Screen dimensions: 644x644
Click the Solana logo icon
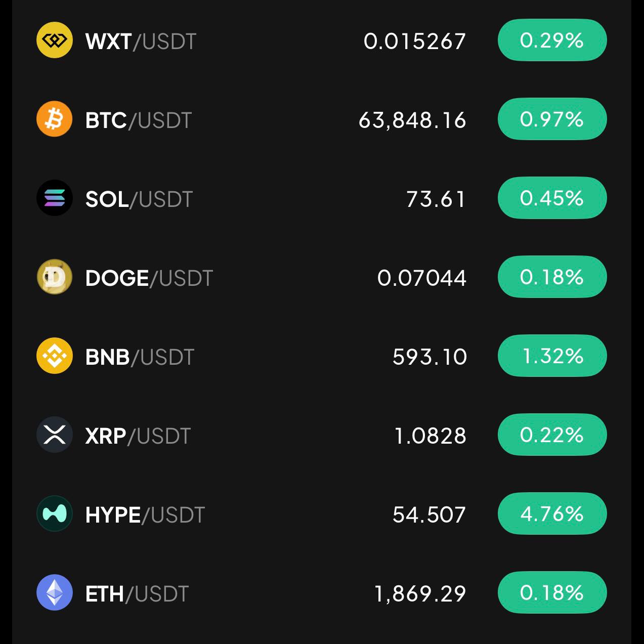55,198
